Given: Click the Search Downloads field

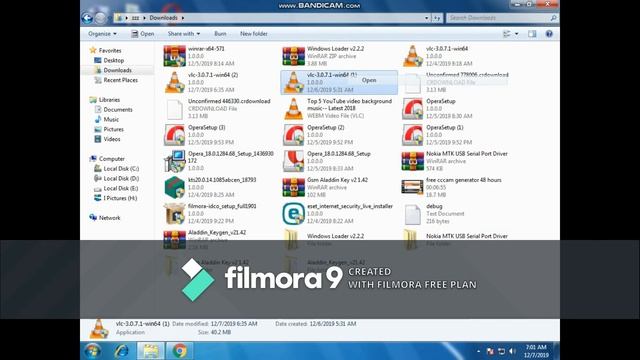Looking at the screenshot, I should tap(502, 18).
